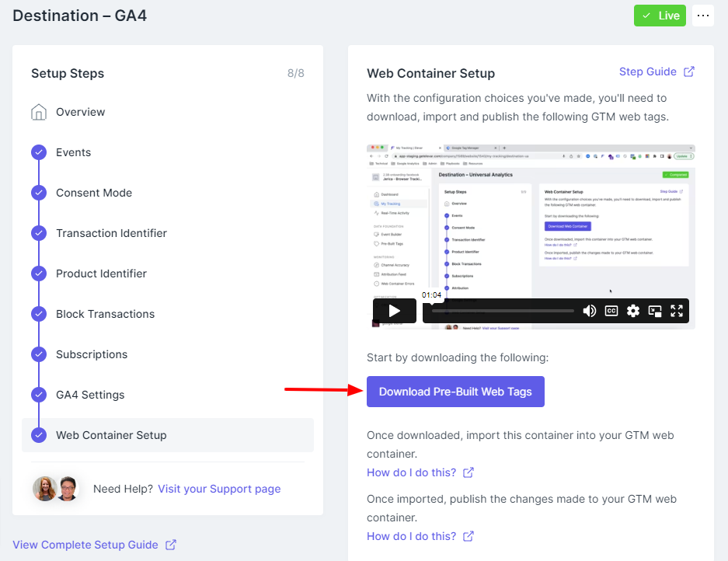The image size is (728, 561).
Task: Click the video progress bar
Action: (x=503, y=311)
